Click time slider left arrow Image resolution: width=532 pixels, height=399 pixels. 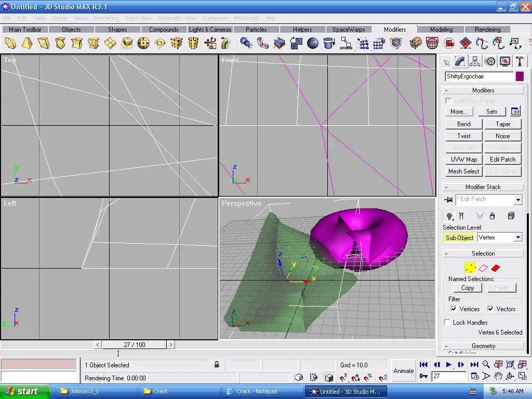click(98, 345)
